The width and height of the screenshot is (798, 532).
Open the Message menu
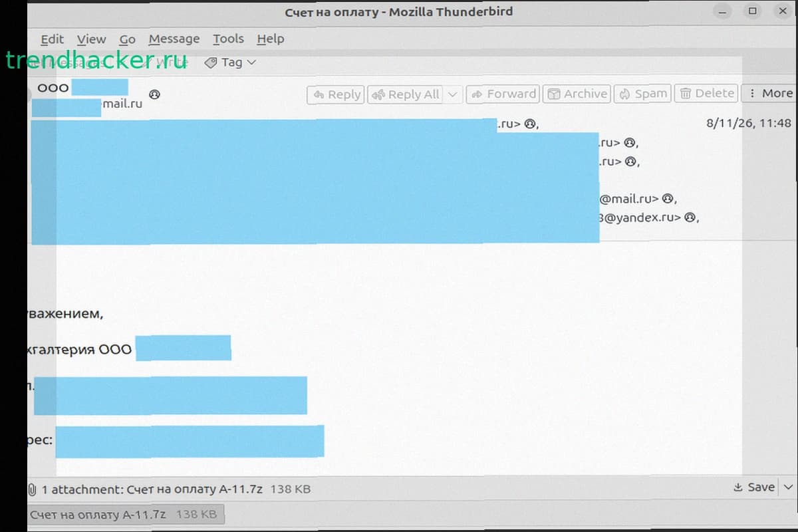174,39
